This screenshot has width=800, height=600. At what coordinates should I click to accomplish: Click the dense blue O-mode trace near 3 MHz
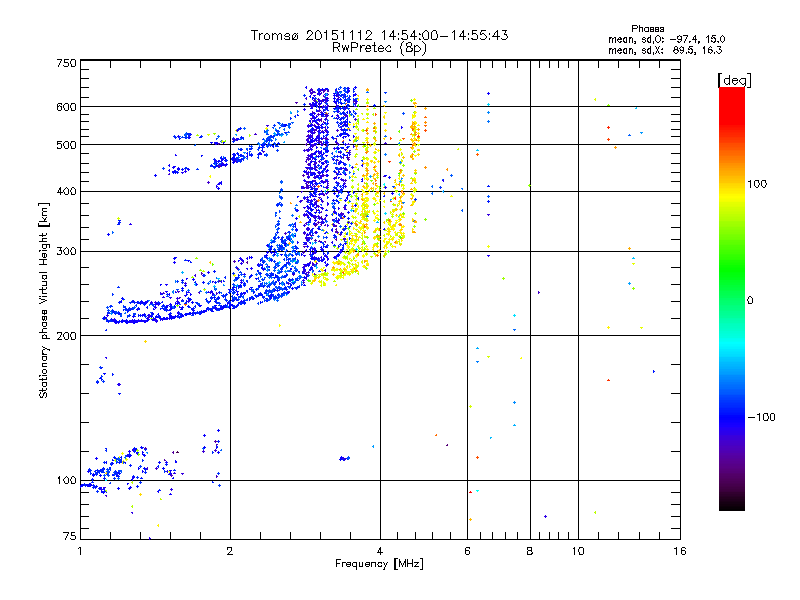(x=316, y=184)
